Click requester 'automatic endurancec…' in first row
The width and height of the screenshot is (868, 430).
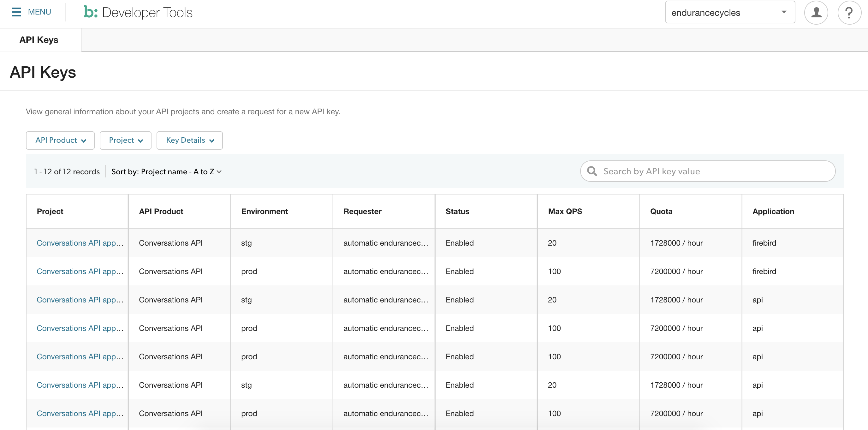coord(386,243)
